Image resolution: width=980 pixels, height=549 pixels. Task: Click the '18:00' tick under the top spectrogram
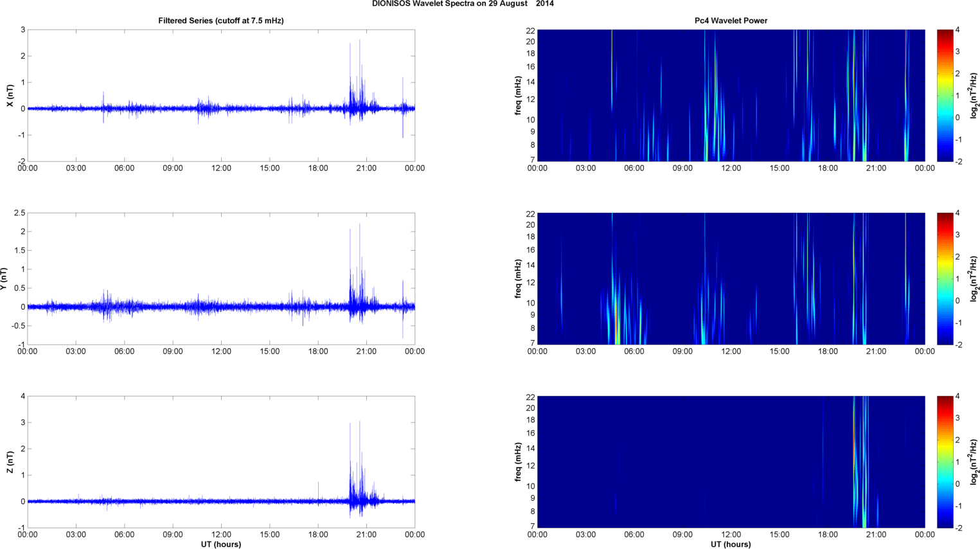pyautogui.click(x=828, y=168)
